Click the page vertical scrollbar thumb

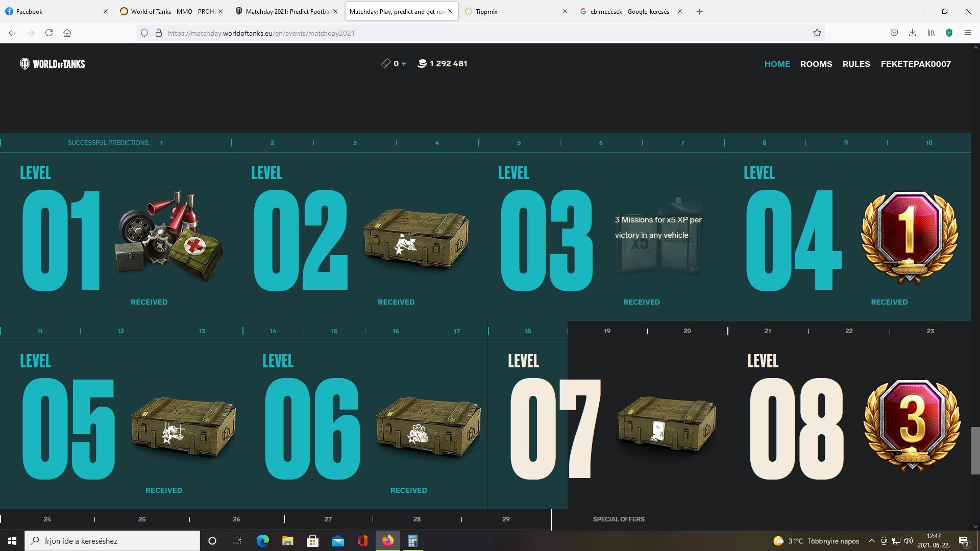point(975,451)
